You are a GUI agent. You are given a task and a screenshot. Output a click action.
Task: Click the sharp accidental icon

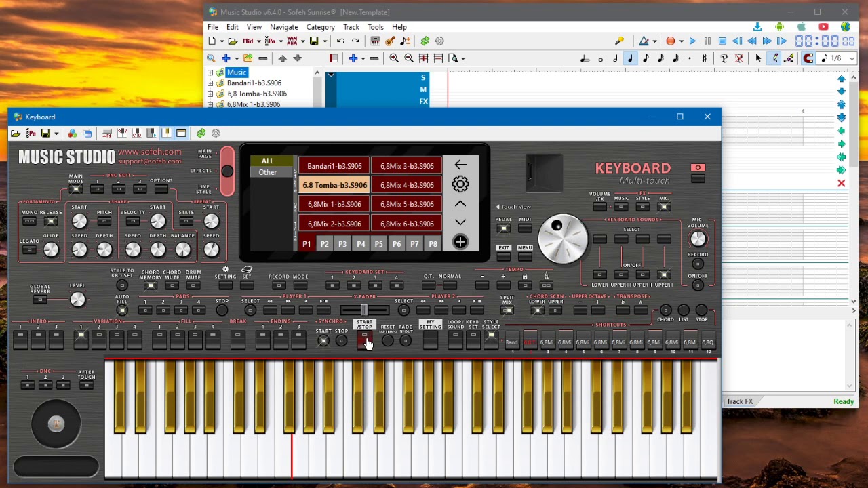click(x=705, y=58)
